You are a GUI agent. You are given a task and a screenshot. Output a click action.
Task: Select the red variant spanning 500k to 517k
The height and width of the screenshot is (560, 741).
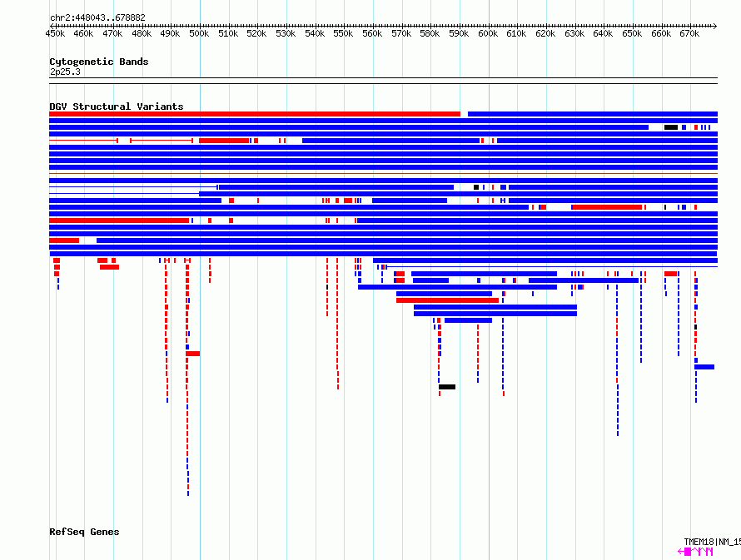point(224,141)
